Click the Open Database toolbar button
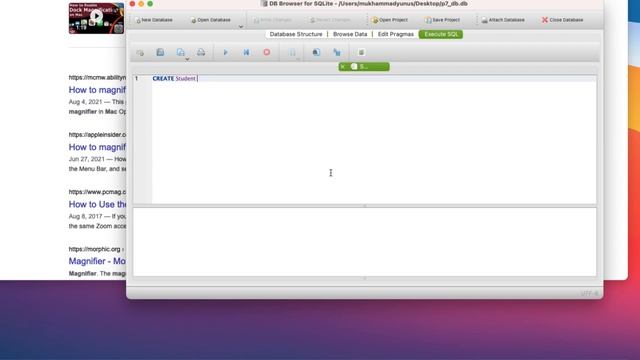 coord(211,20)
